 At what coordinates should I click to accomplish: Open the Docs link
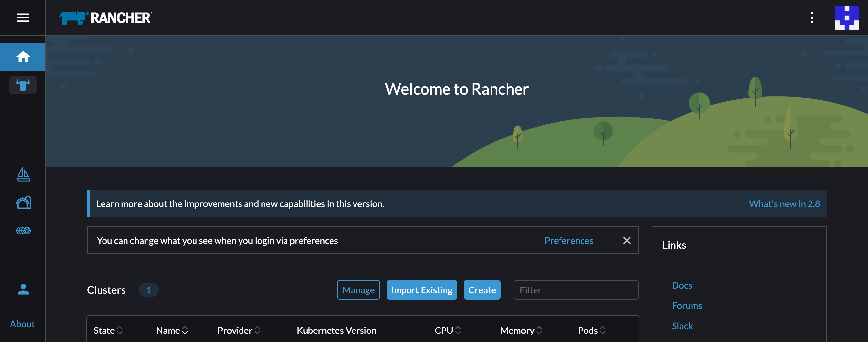click(x=682, y=285)
